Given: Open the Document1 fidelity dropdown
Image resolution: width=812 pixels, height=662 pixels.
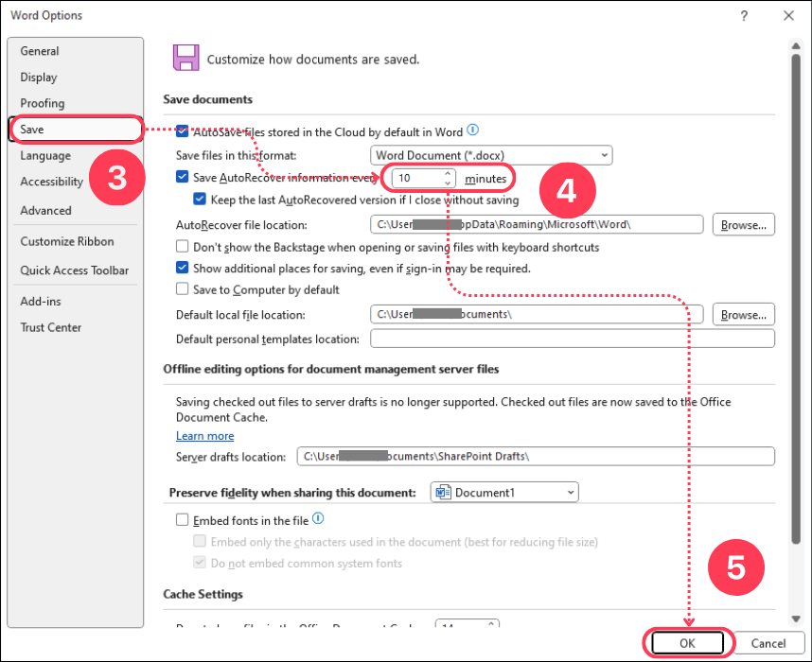Looking at the screenshot, I should pos(569,492).
